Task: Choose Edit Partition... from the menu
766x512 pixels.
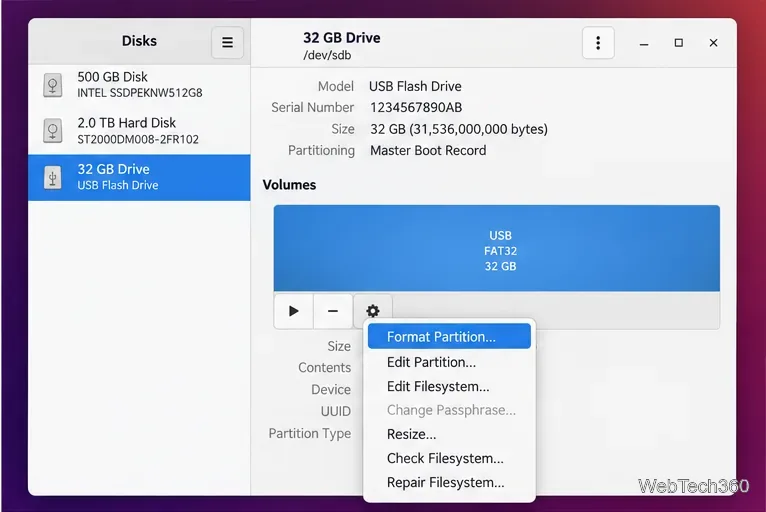Action: point(449,362)
